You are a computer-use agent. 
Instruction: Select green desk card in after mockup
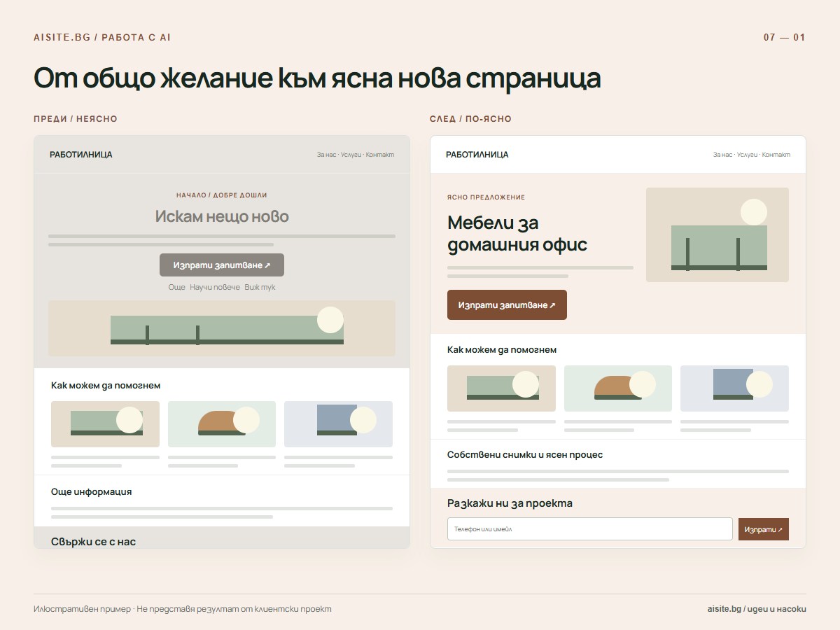click(x=501, y=388)
